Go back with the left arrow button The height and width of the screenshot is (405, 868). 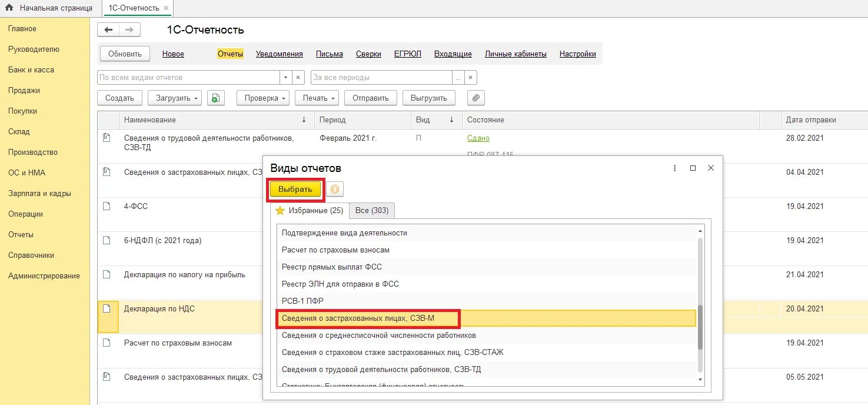coord(108,29)
